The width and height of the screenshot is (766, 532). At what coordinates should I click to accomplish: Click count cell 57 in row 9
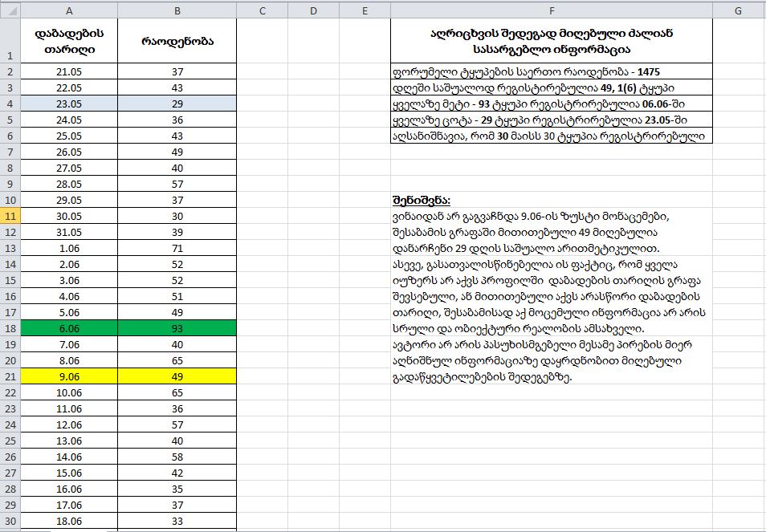point(177,184)
